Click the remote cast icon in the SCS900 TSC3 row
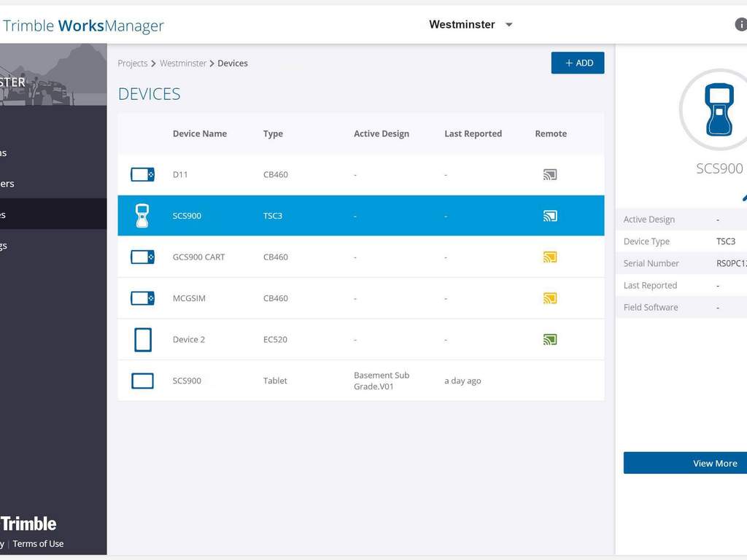Image resolution: width=747 pixels, height=560 pixels. (550, 216)
